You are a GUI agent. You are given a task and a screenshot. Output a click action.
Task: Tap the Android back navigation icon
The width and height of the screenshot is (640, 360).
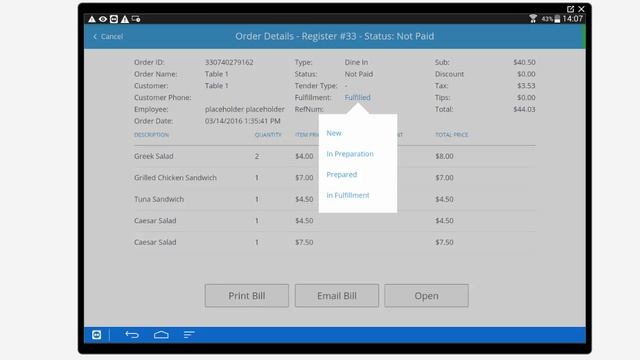click(x=132, y=335)
